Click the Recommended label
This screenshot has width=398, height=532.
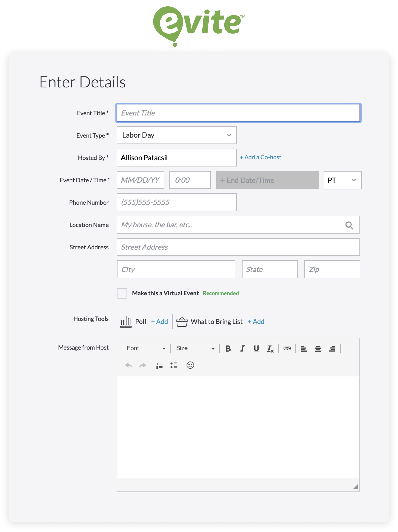221,293
